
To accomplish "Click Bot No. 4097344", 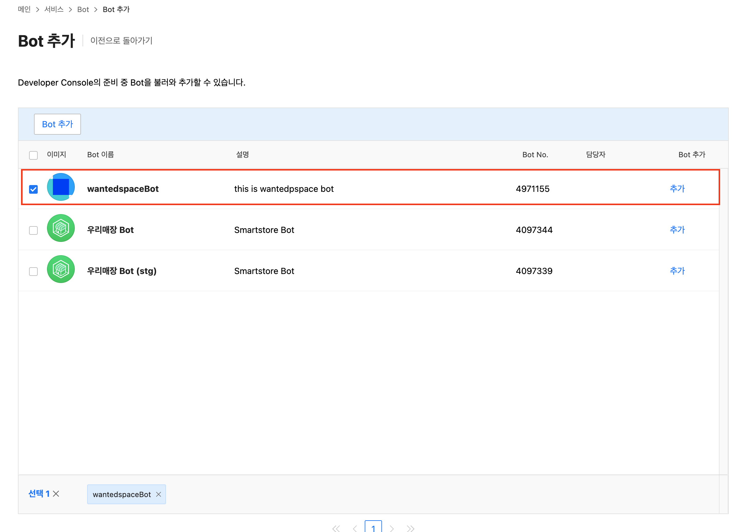I will click(x=534, y=230).
